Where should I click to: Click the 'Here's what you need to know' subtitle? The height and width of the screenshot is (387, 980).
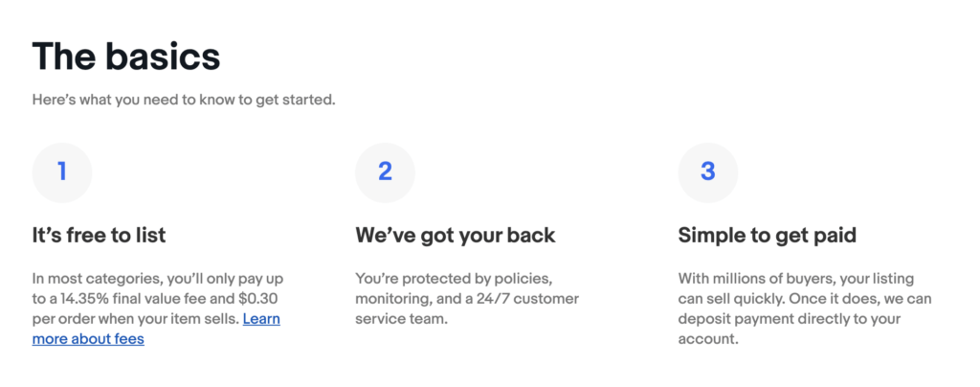click(184, 100)
